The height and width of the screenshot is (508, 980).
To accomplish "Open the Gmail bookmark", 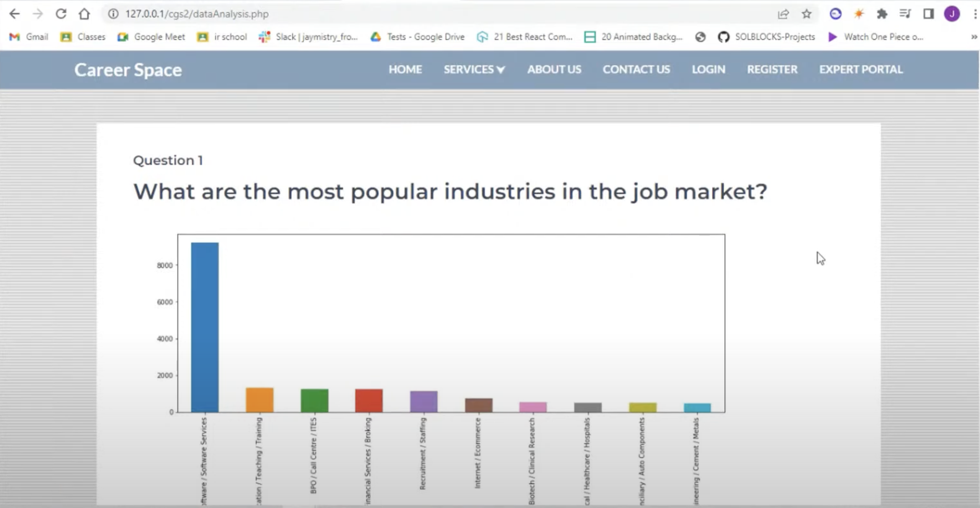I will (x=29, y=37).
